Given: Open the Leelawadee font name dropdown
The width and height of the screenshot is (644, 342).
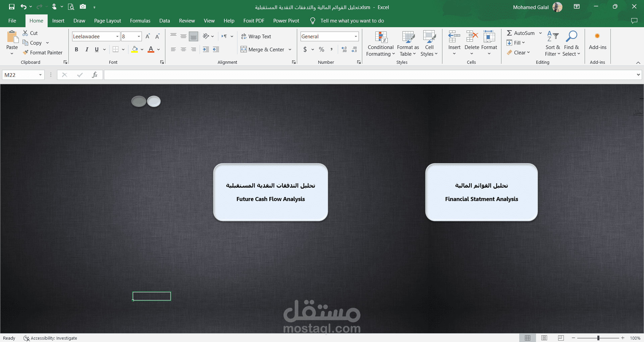Looking at the screenshot, I should (117, 36).
